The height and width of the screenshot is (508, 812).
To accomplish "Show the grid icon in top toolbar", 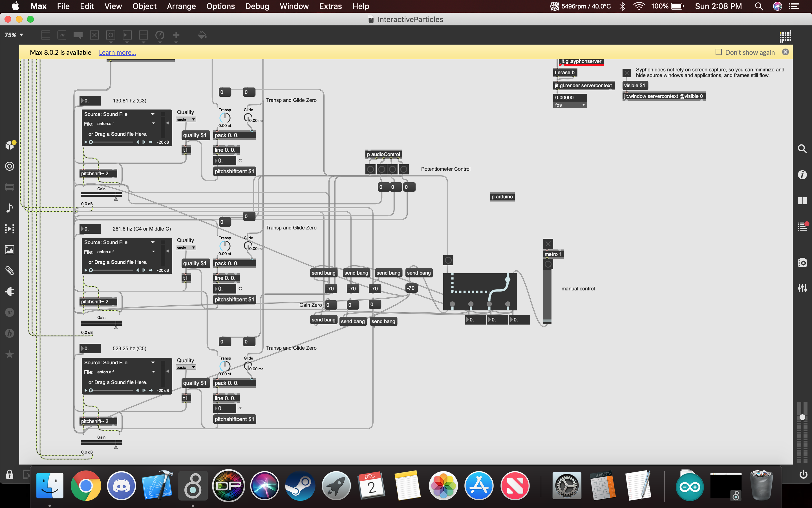I will [x=785, y=36].
